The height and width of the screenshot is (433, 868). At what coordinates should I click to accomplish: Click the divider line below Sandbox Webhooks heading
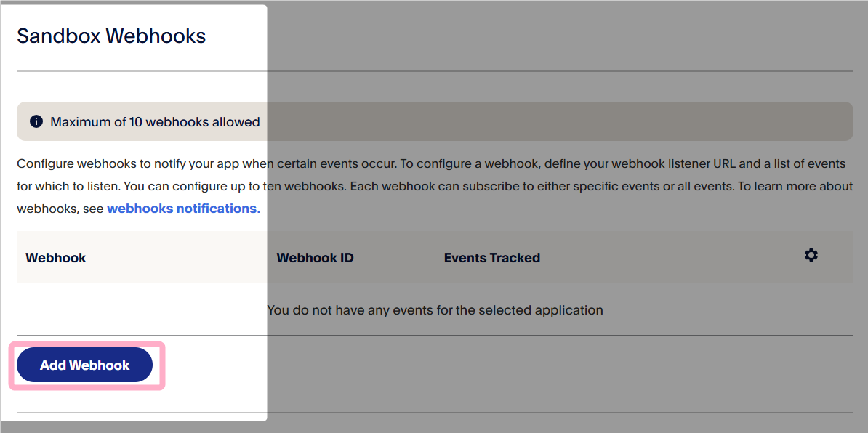point(435,71)
